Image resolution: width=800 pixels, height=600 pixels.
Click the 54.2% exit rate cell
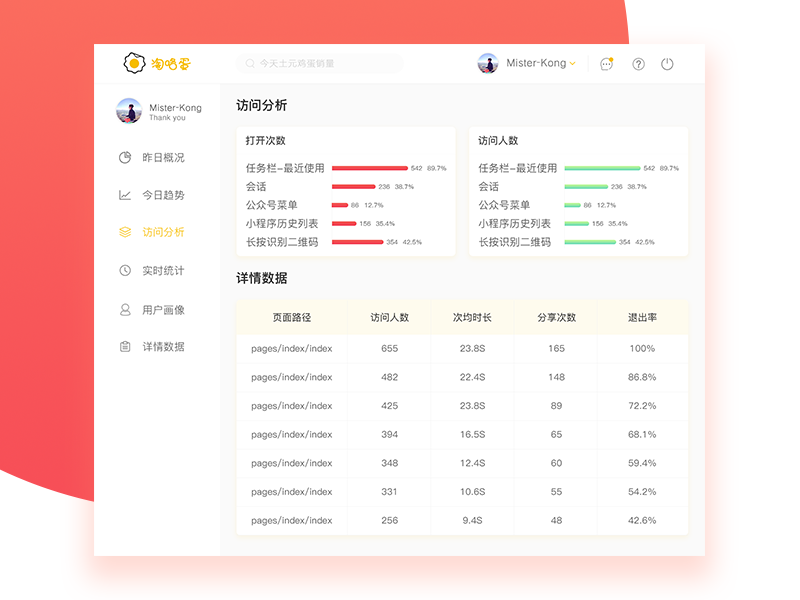pyautogui.click(x=642, y=491)
